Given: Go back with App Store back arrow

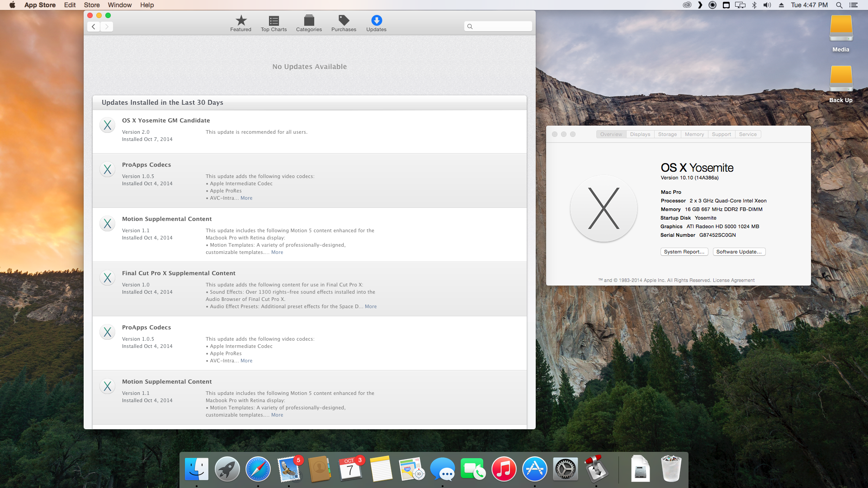Looking at the screenshot, I should [x=94, y=27].
